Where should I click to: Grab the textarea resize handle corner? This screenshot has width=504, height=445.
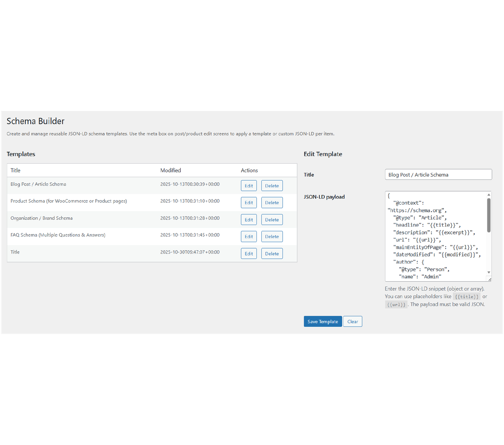(x=490, y=279)
